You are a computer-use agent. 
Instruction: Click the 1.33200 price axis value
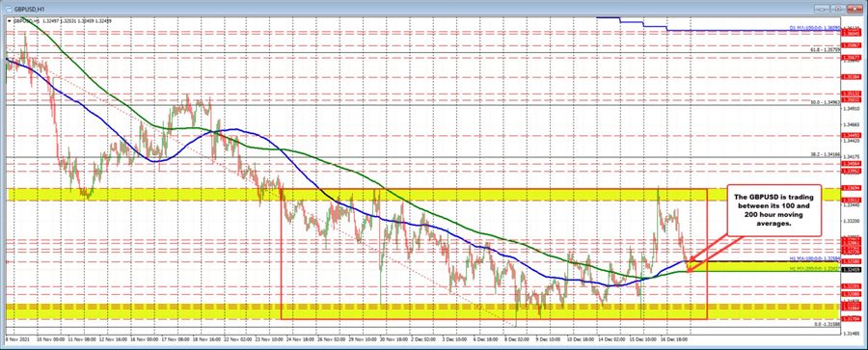pos(851,221)
